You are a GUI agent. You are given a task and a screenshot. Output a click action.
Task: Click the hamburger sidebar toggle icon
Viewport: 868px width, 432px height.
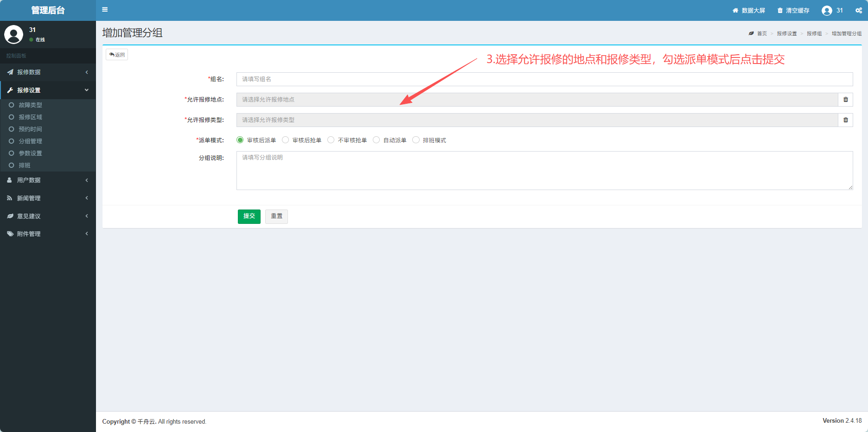click(105, 10)
